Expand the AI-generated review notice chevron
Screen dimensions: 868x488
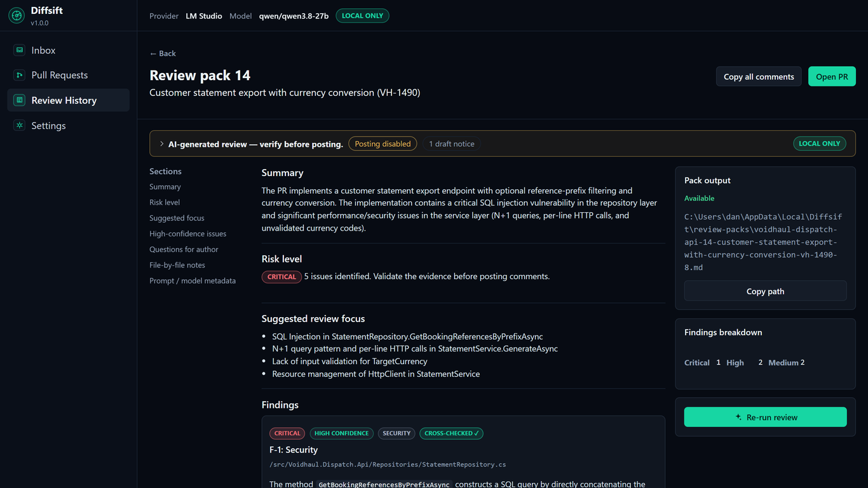[162, 144]
